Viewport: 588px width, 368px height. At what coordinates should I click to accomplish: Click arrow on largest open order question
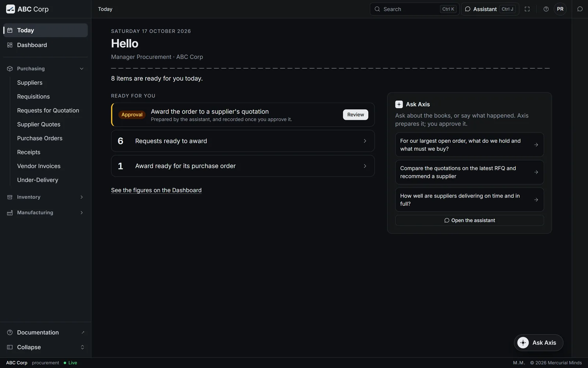tap(536, 145)
